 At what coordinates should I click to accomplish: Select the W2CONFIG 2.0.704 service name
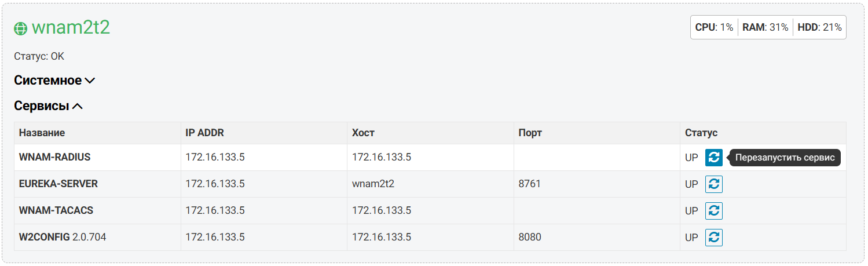(x=62, y=237)
